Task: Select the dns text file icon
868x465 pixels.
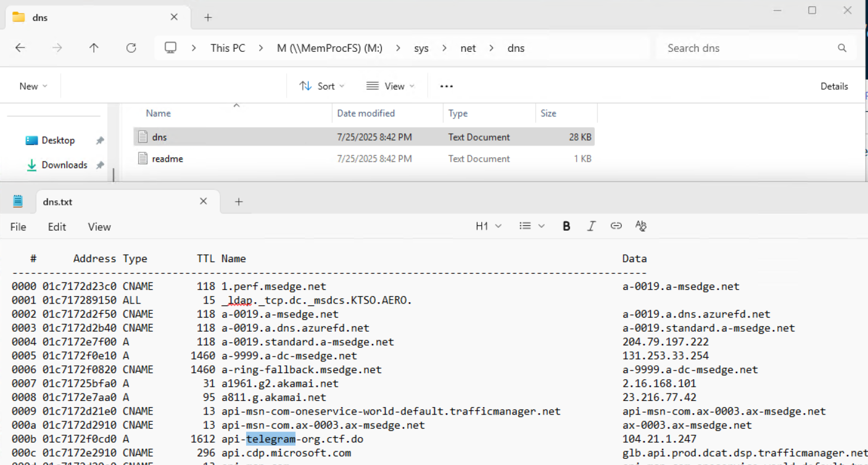Action: [143, 137]
